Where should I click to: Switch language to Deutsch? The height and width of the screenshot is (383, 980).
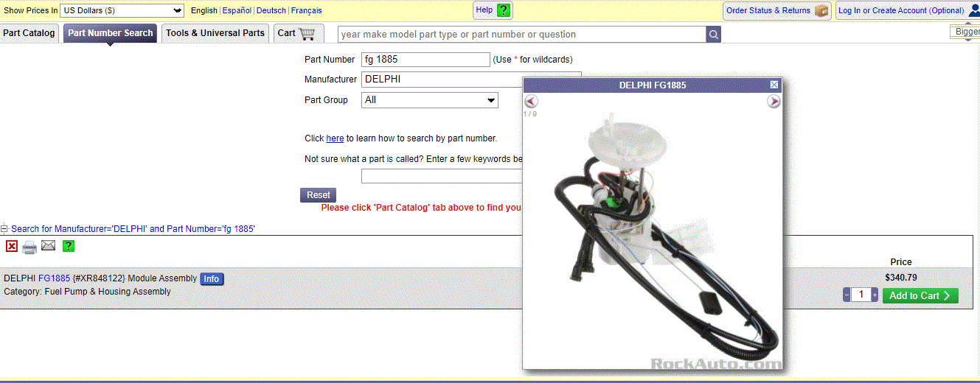[271, 10]
